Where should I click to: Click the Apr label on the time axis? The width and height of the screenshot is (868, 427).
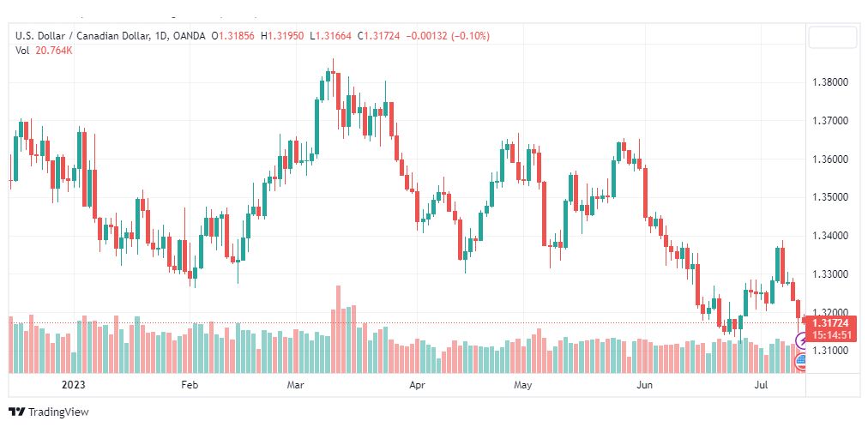(416, 384)
